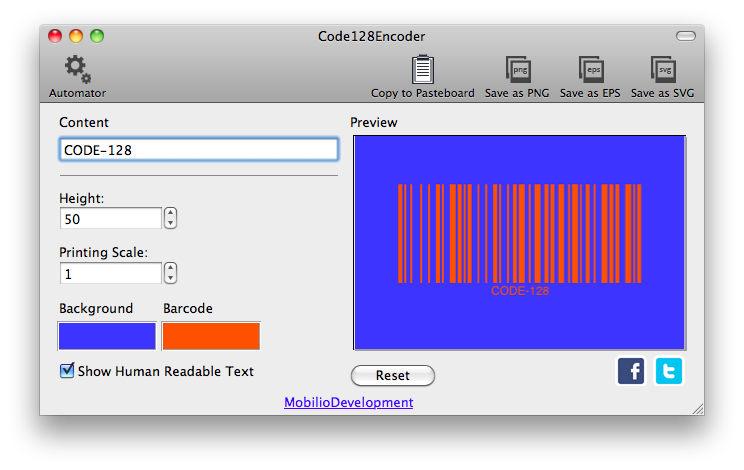The height and width of the screenshot is (470, 744).
Task: Pick the orange Barcode color swatch
Action: pyautogui.click(x=211, y=336)
